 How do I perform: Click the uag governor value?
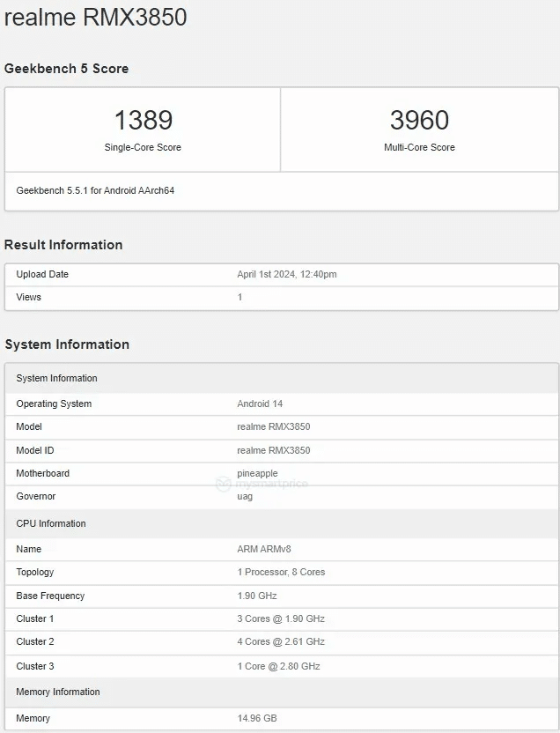pos(245,496)
